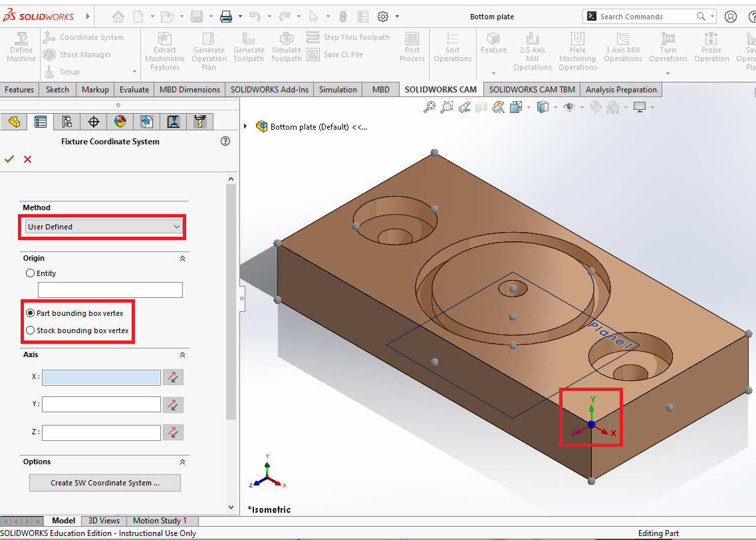
Task: Open the FeatureManager design tree tab
Action: click(x=14, y=122)
